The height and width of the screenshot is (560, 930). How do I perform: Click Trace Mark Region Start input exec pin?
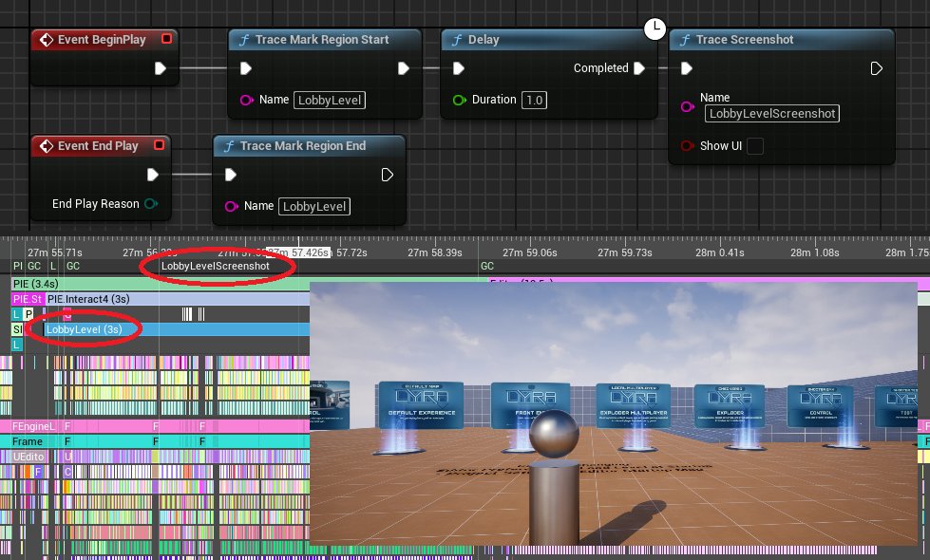point(245,68)
